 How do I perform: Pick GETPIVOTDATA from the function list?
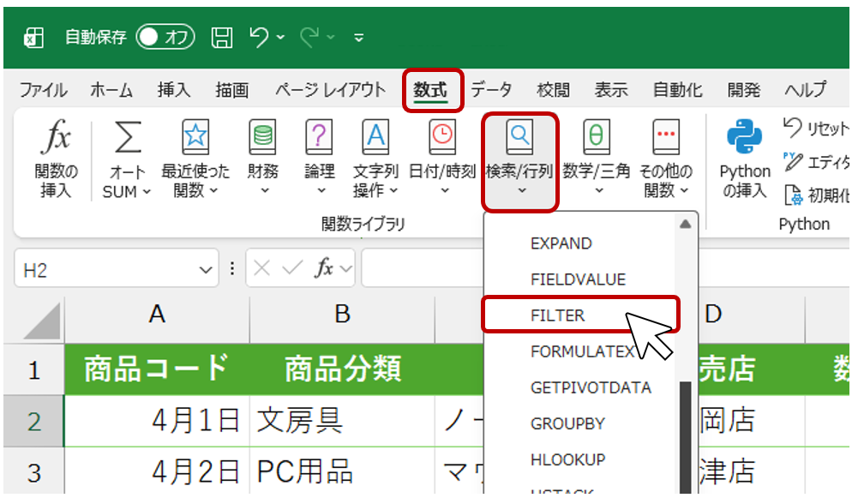591,388
